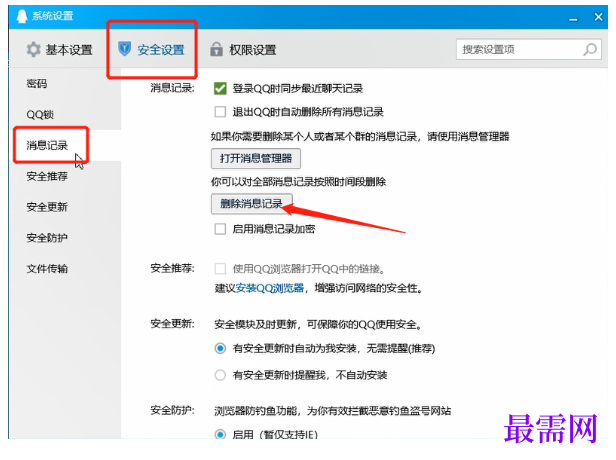
Task: Select the 启用 (暂仅支持IE) radio option
Action: pos(220,434)
